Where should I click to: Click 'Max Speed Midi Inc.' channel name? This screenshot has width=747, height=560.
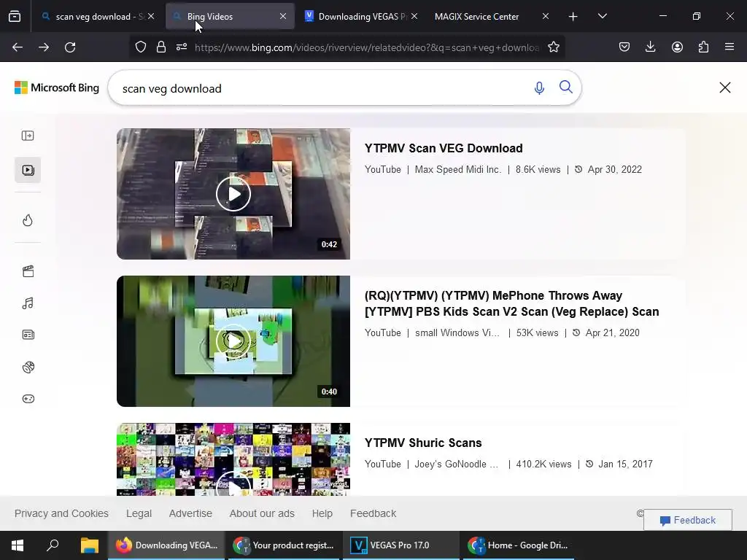[x=458, y=169]
